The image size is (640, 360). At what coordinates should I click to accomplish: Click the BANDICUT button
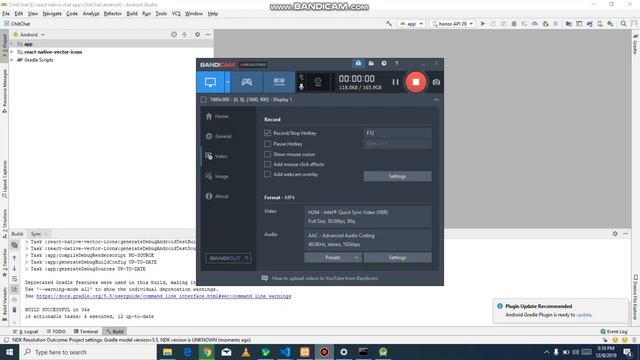tap(228, 258)
